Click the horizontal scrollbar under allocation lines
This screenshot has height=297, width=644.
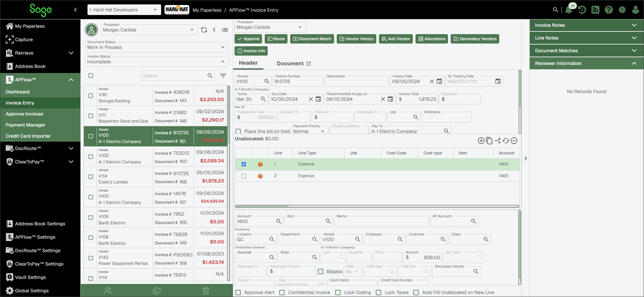pos(377,206)
